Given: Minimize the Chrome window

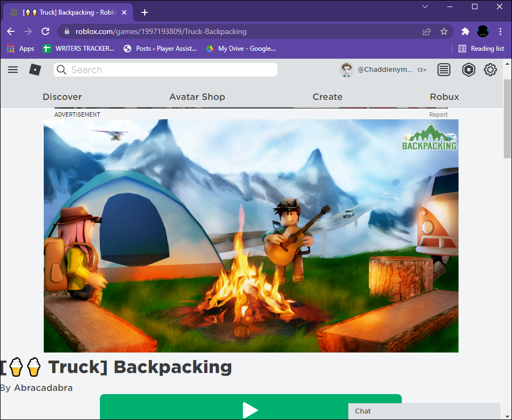Looking at the screenshot, I should click(450, 6).
